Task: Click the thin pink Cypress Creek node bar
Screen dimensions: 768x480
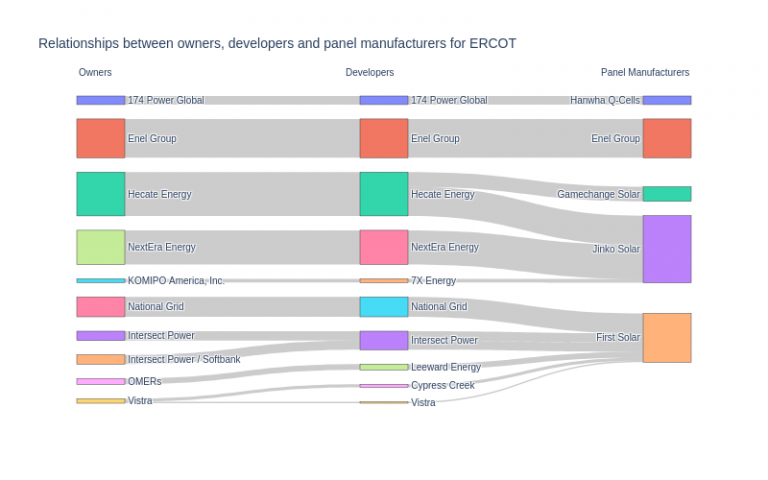Action: pyautogui.click(x=384, y=386)
